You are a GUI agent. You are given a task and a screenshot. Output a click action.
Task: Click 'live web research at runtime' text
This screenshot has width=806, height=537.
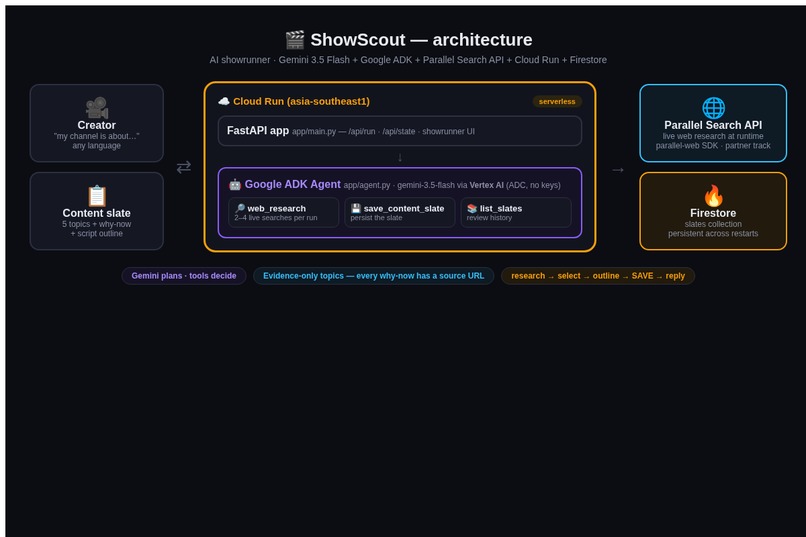point(713,136)
